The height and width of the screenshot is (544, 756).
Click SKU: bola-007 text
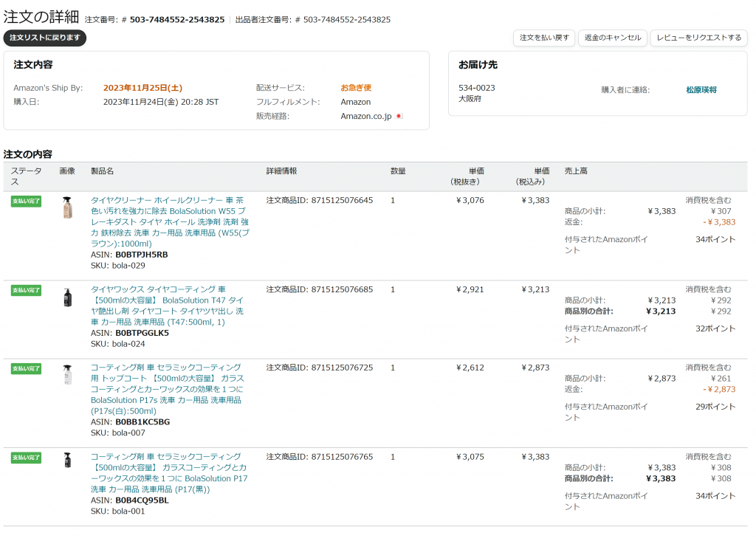tap(118, 433)
